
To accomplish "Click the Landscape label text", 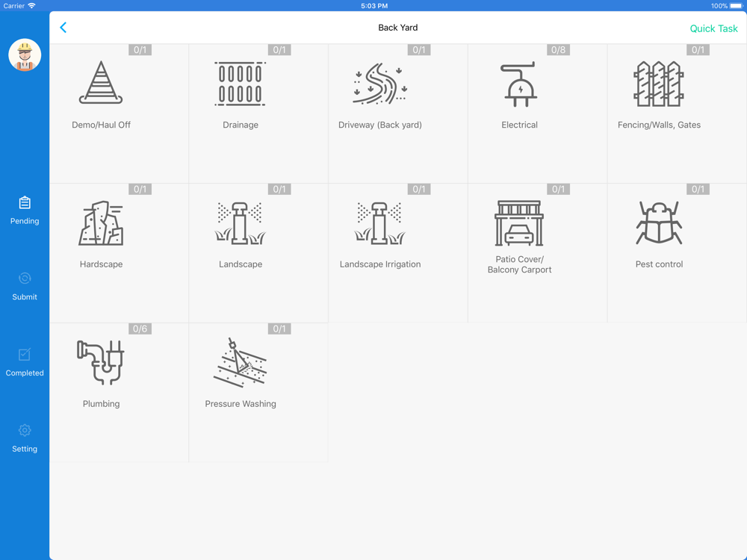I will pos(241,264).
